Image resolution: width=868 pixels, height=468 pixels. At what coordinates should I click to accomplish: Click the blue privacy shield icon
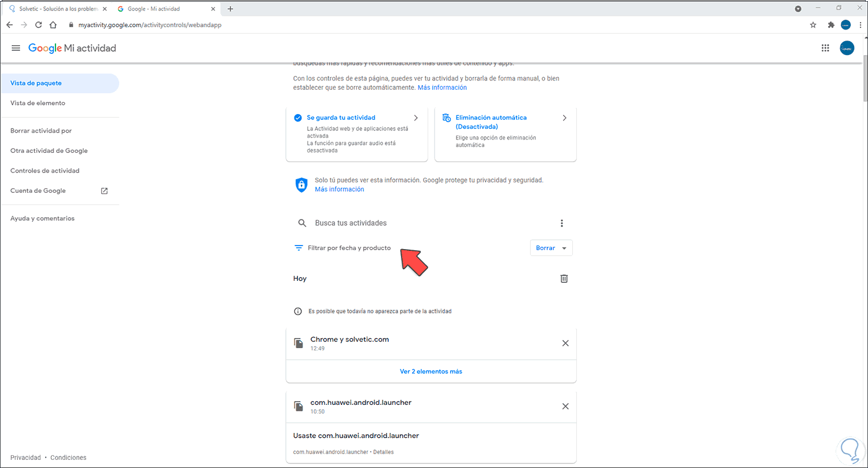pos(301,185)
